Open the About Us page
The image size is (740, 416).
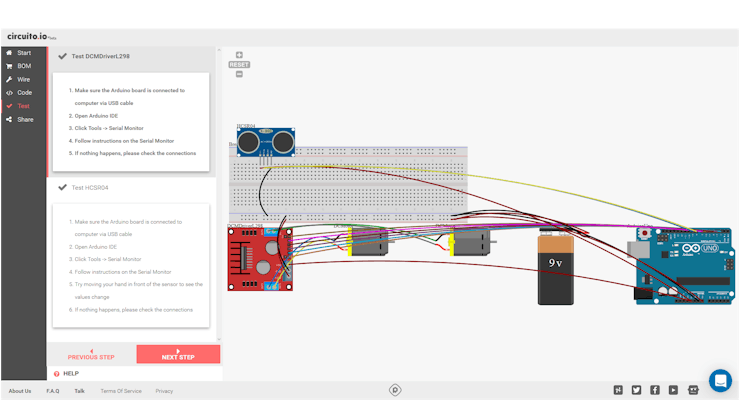pyautogui.click(x=20, y=391)
